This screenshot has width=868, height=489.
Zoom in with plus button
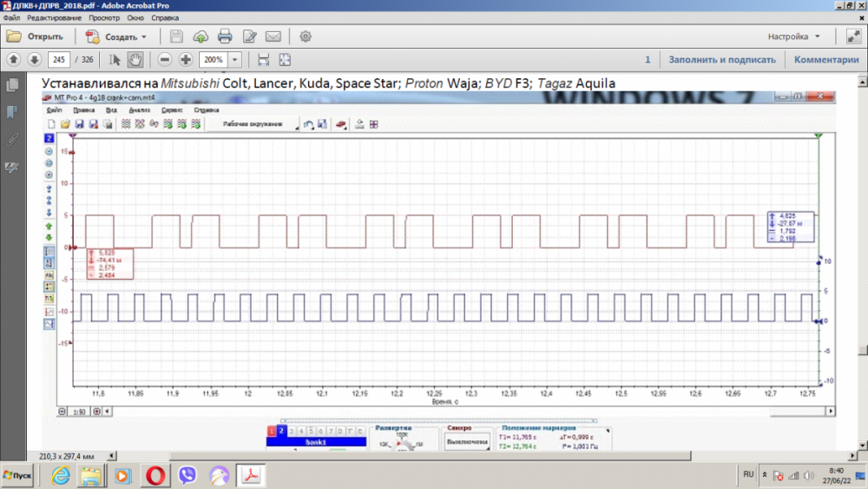[186, 60]
